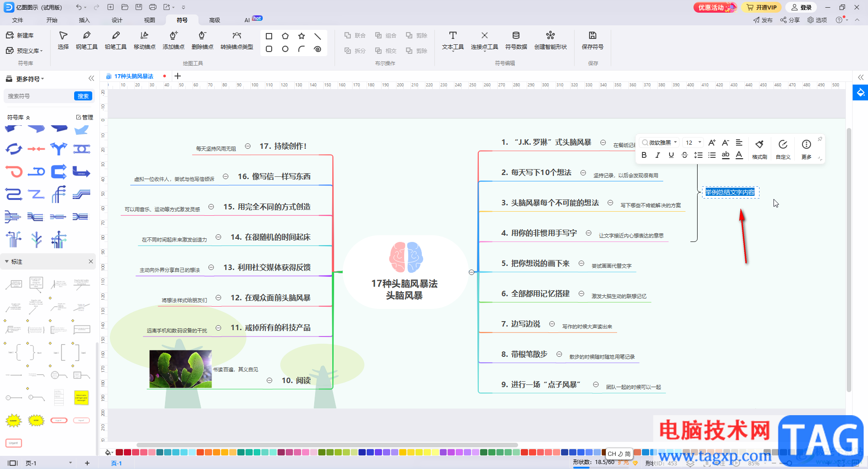Select the Pen tool (钢笔工具)
Viewport: 868px width, 469px height.
coord(86,40)
